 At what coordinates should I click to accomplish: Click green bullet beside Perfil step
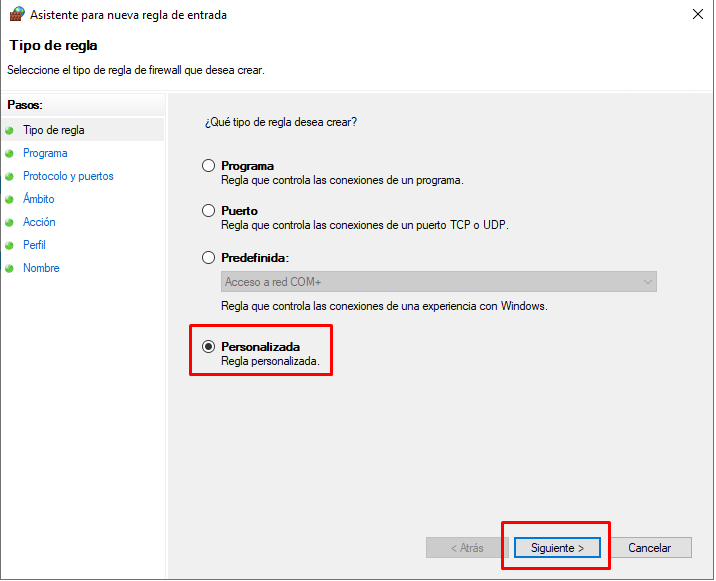(9, 245)
